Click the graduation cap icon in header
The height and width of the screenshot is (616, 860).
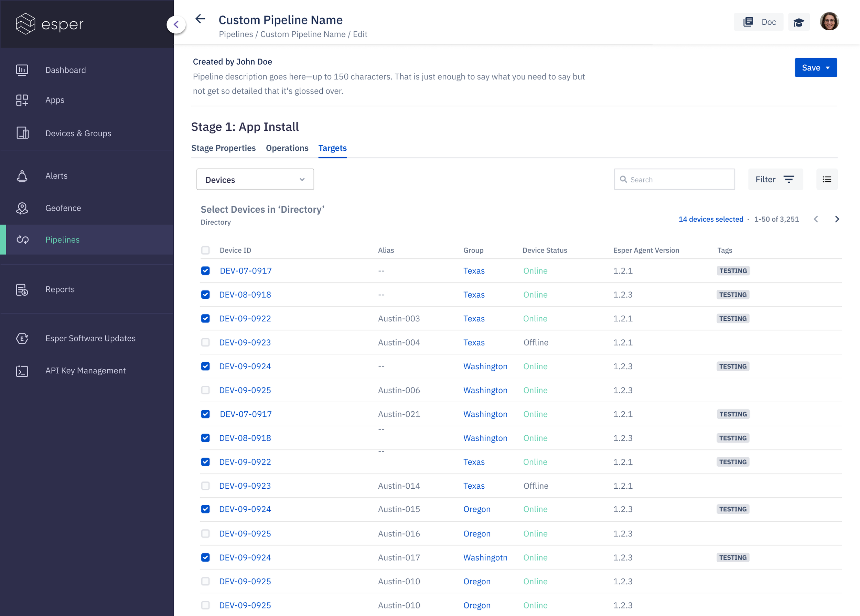(798, 22)
